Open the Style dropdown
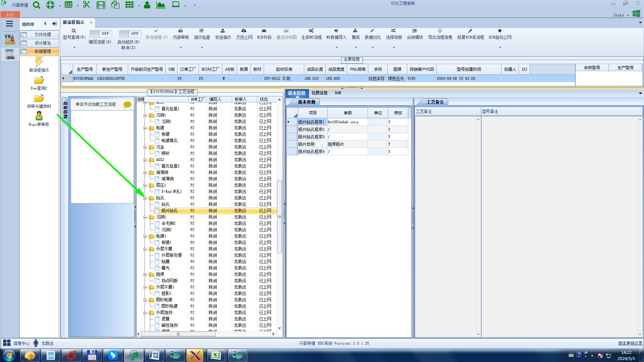The image size is (644, 362). (621, 15)
